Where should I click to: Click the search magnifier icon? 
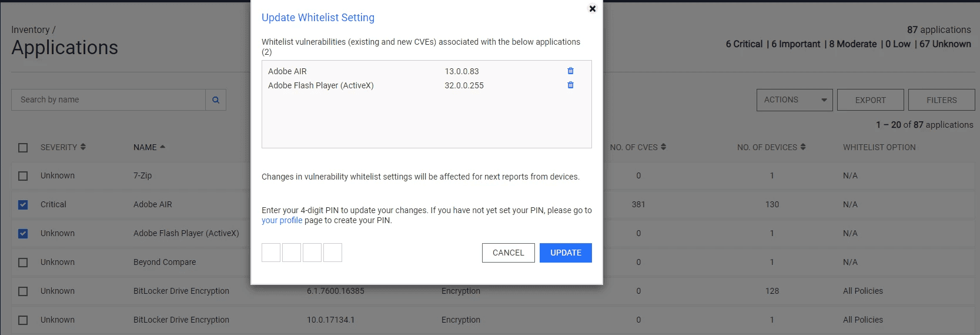coord(216,100)
